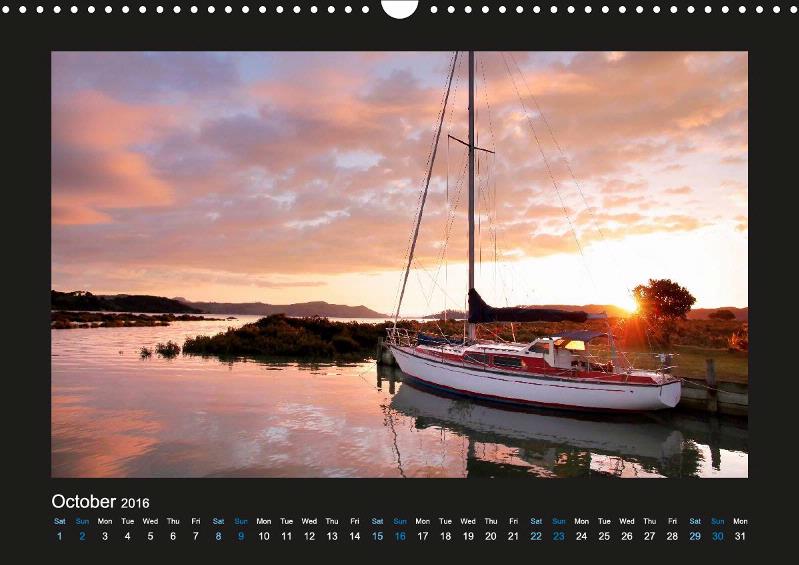Select date 6 in the calendar
Viewport: 799px width, 565px height.
[x=173, y=536]
